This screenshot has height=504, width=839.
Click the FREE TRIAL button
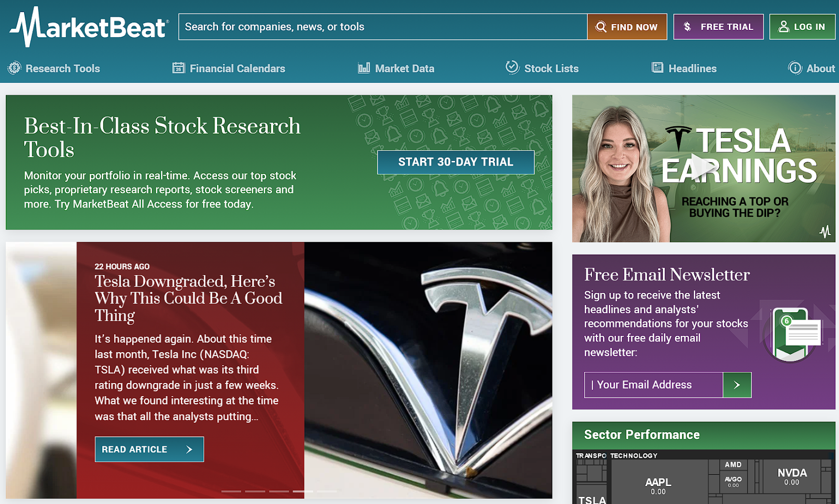pos(718,27)
